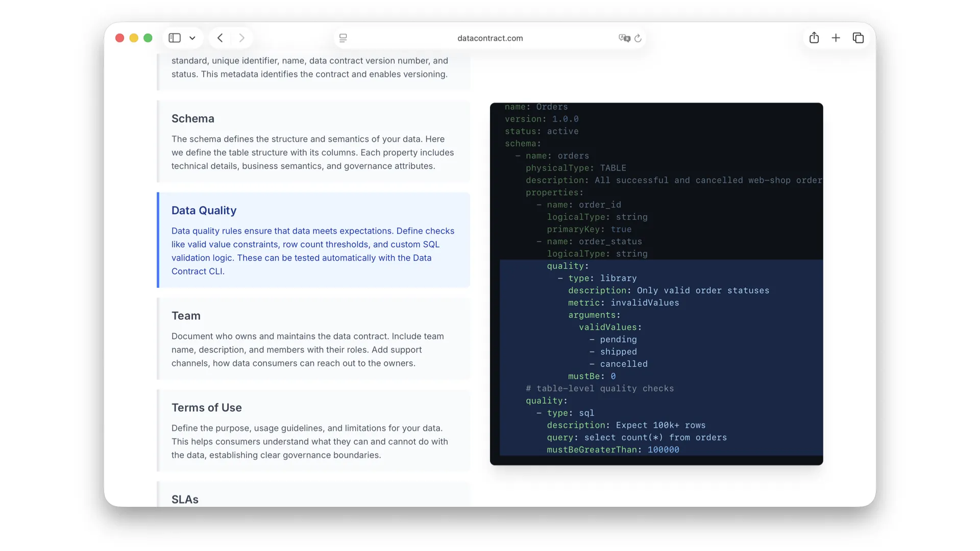This screenshot has height=551, width=980.
Task: Open the page reader icon in address bar
Action: point(343,38)
